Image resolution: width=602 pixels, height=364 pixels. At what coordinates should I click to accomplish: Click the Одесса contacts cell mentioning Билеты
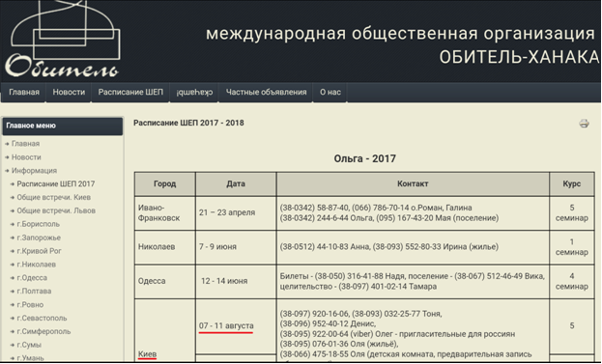pyautogui.click(x=413, y=281)
